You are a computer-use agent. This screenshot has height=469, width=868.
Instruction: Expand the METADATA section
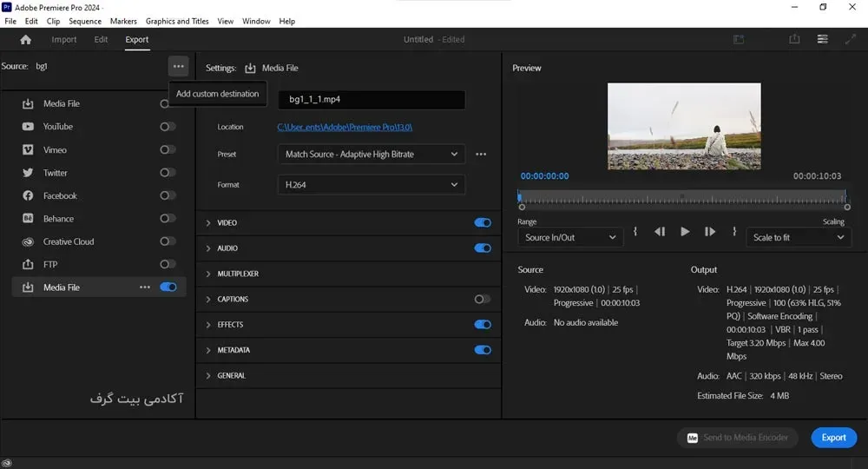(208, 350)
